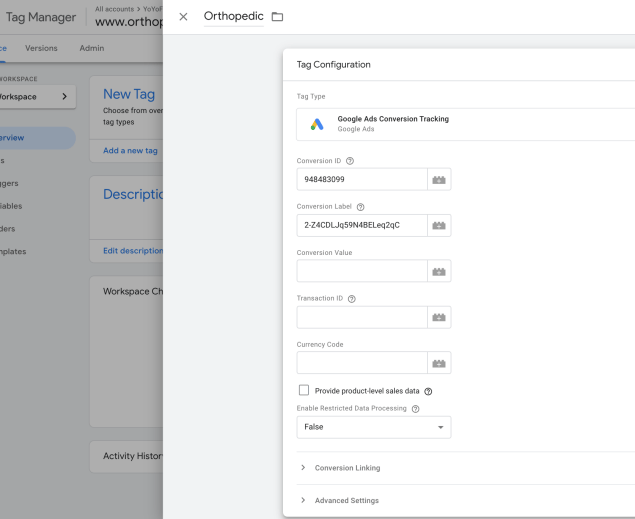Click the empty Conversion Value field
This screenshot has height=519, width=635.
tap(362, 271)
